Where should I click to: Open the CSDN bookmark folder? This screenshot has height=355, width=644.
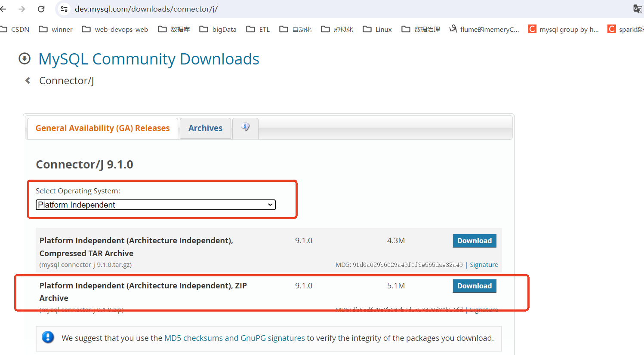pos(15,29)
